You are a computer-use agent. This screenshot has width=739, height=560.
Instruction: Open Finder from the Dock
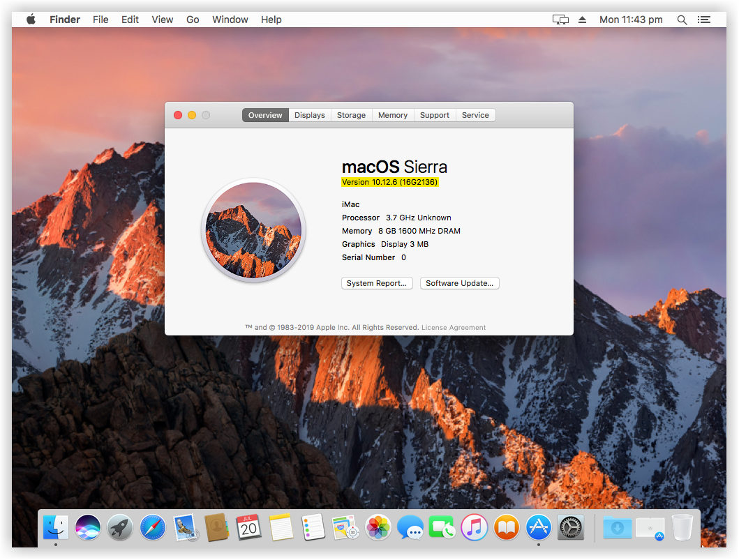click(56, 527)
